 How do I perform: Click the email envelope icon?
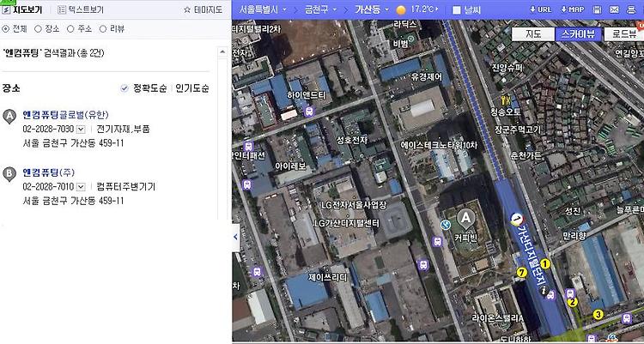tap(614, 9)
